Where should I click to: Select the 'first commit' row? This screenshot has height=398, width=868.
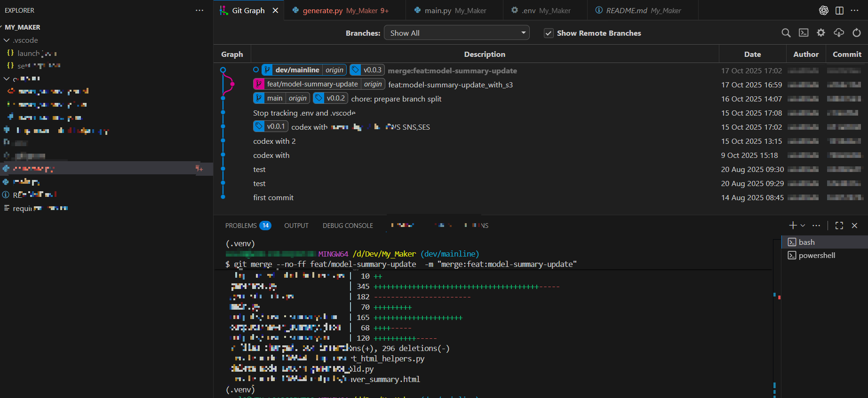[541, 197]
